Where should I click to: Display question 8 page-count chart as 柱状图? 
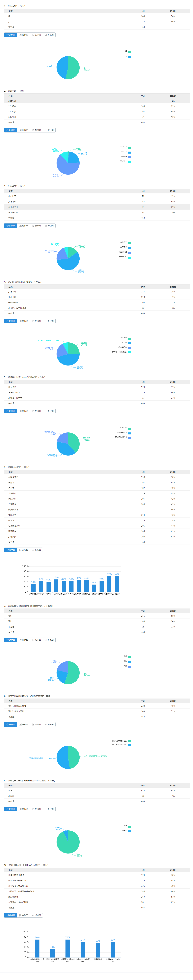point(24,724)
